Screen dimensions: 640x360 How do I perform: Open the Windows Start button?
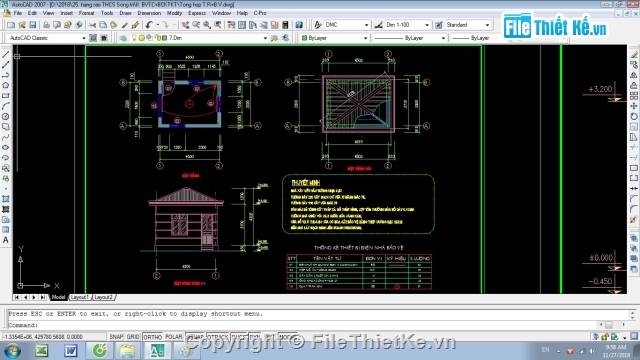(x=12, y=351)
